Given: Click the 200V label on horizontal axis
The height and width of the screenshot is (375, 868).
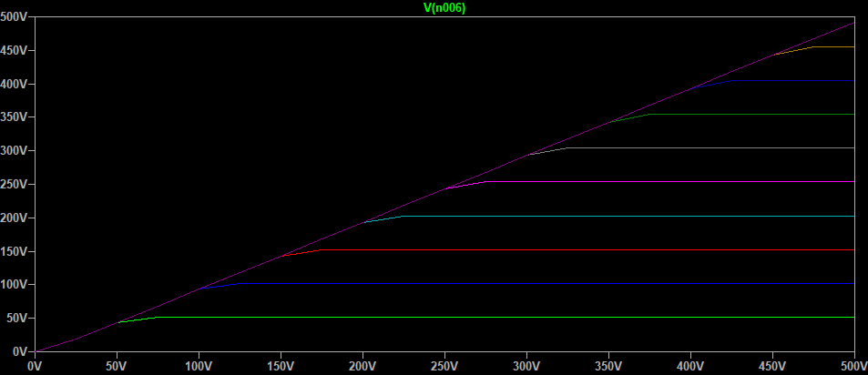Looking at the screenshot, I should (363, 366).
